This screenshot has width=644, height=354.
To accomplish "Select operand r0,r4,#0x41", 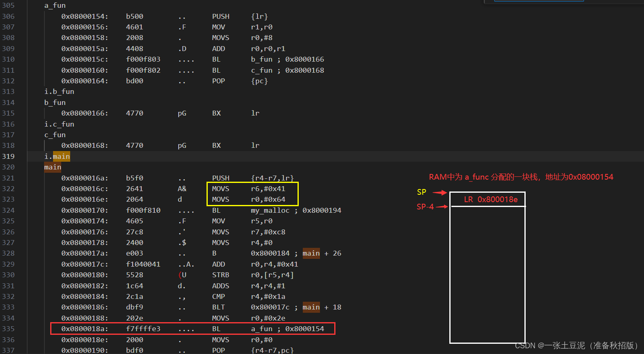I will (x=275, y=264).
